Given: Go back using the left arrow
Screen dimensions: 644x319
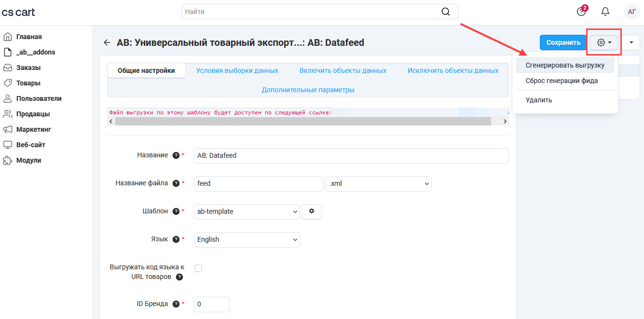Looking at the screenshot, I should [107, 42].
